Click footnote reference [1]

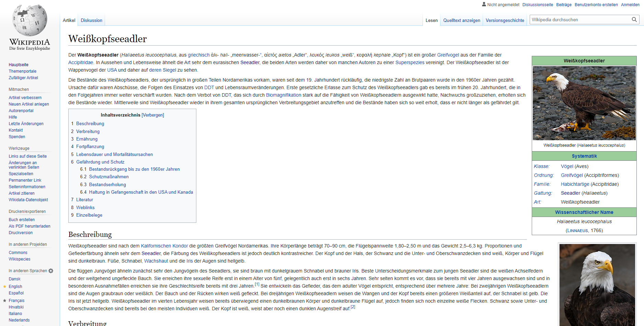(x=257, y=284)
